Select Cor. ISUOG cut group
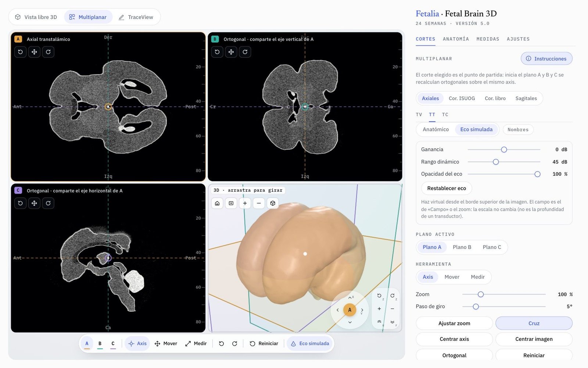 pos(462,98)
